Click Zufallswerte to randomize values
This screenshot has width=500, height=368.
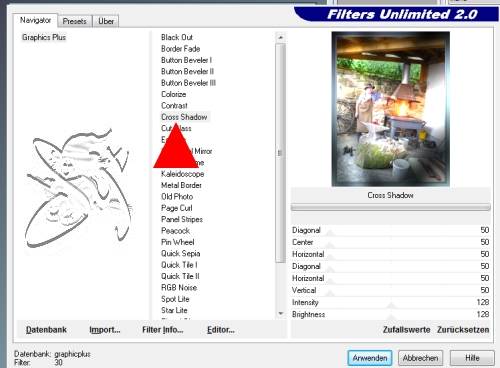pyautogui.click(x=407, y=330)
